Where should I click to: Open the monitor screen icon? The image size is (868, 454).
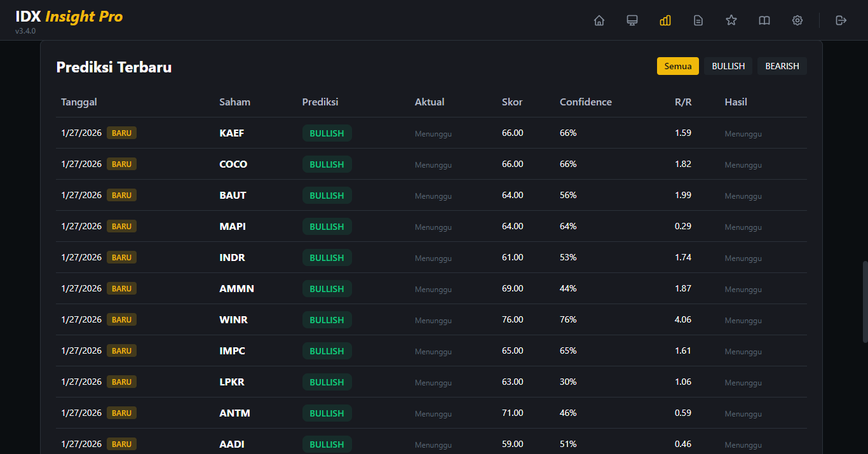[x=632, y=20]
